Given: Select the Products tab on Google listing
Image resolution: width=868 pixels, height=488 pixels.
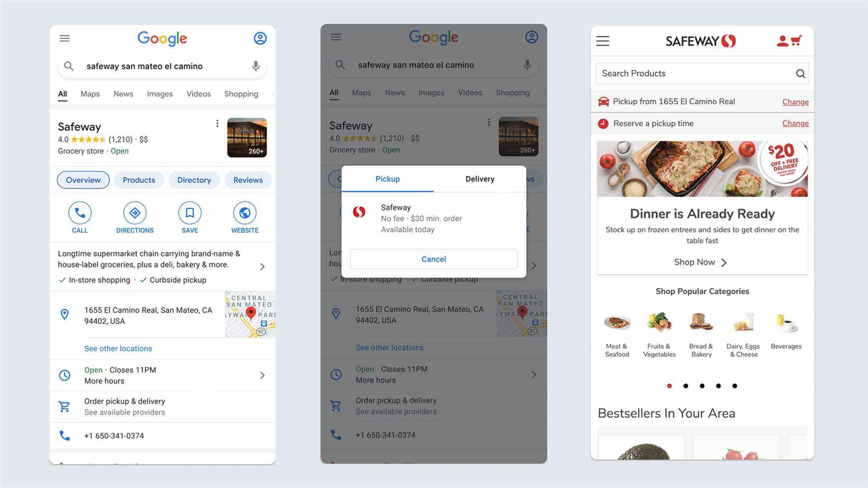Looking at the screenshot, I should pos(139,180).
